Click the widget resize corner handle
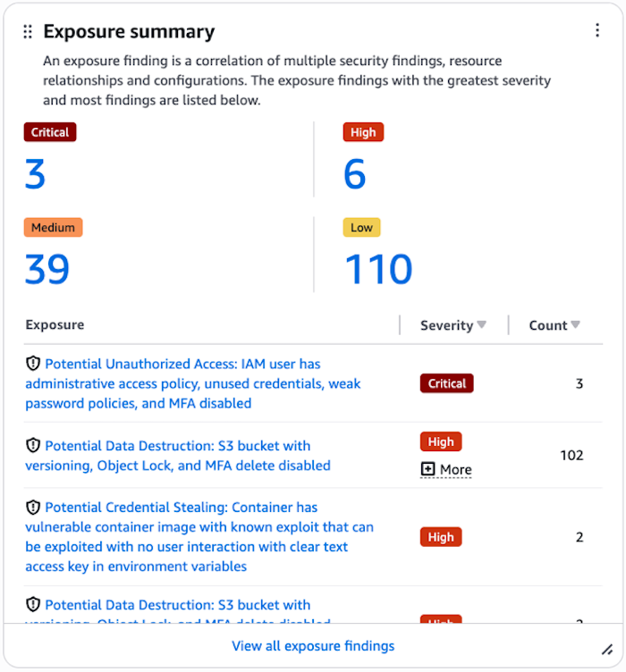 (607, 650)
